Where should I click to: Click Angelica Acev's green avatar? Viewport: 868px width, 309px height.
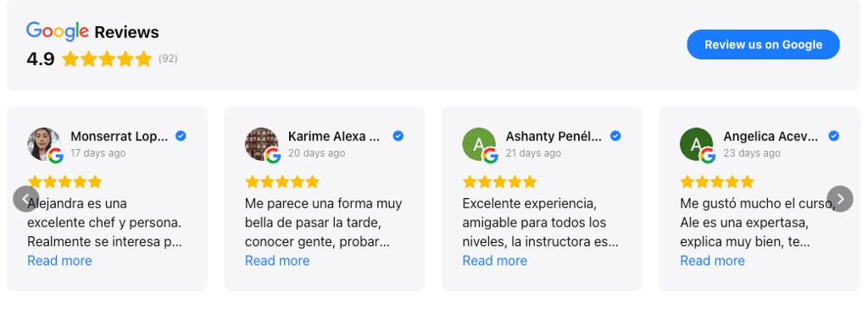(x=697, y=144)
